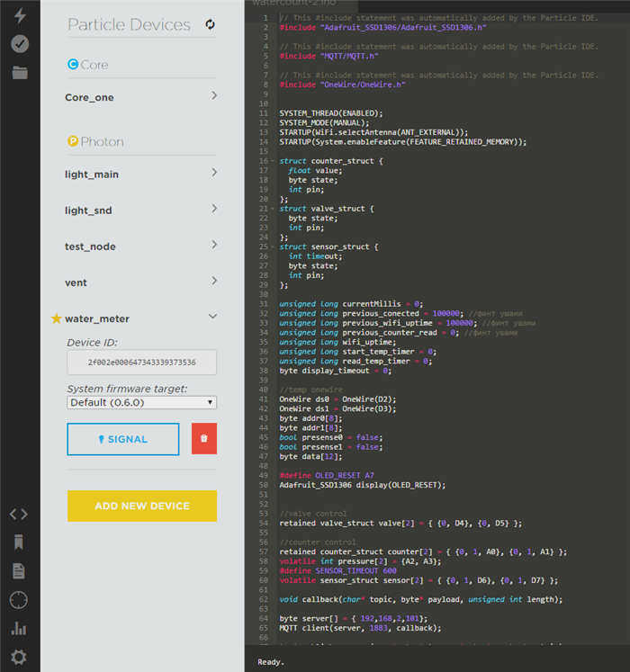This screenshot has height=672, width=630.
Task: Open the Code angle-brackets icon
Action: coord(19,514)
